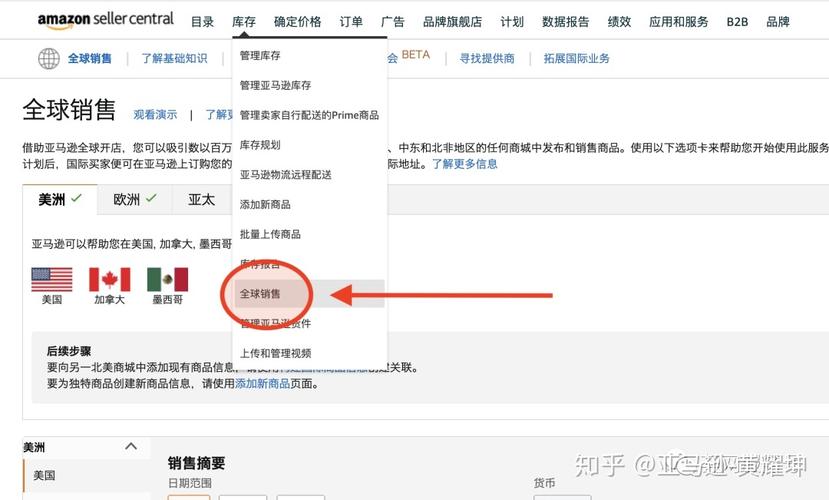The image size is (829, 500).
Task: Click the 加拿大 label under the flag
Action: tap(109, 300)
